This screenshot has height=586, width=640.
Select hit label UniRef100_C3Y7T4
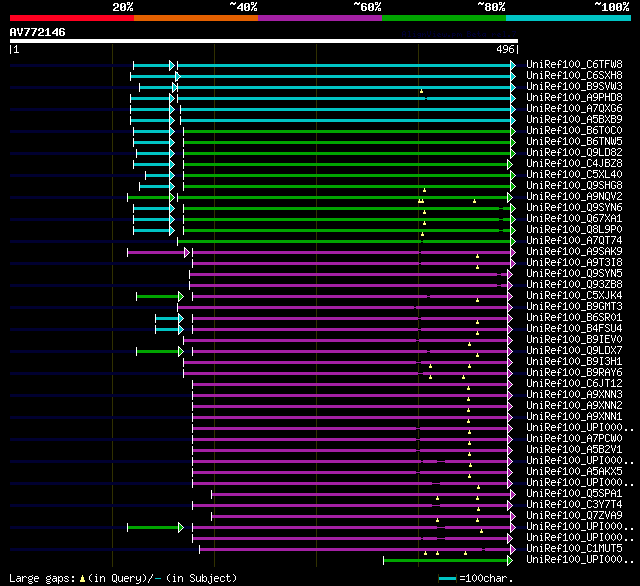pos(574,505)
